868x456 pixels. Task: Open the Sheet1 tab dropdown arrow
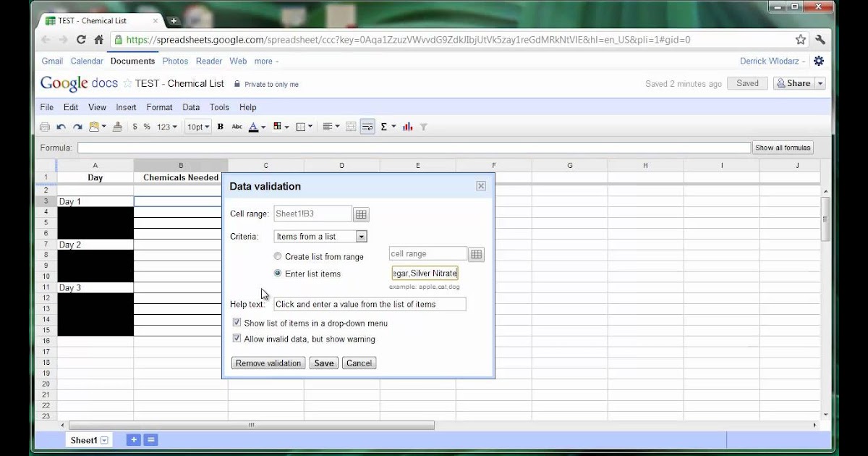click(x=104, y=440)
